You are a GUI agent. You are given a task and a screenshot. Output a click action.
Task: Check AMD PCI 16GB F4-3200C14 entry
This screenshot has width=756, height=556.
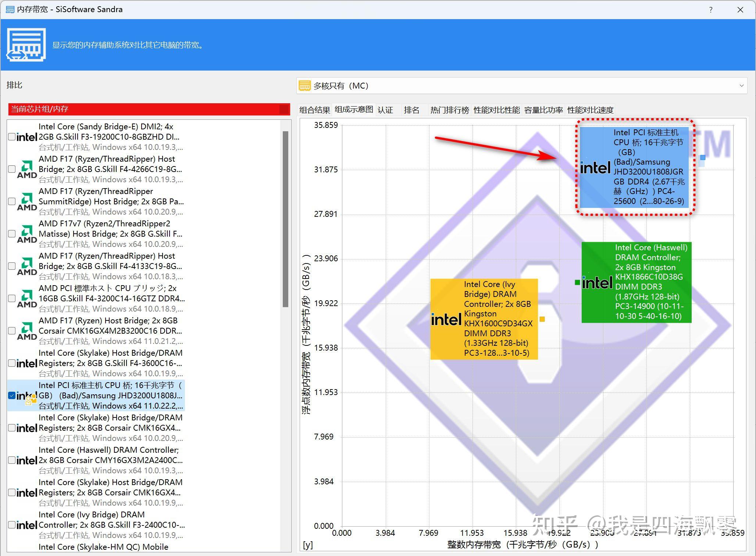(12, 298)
